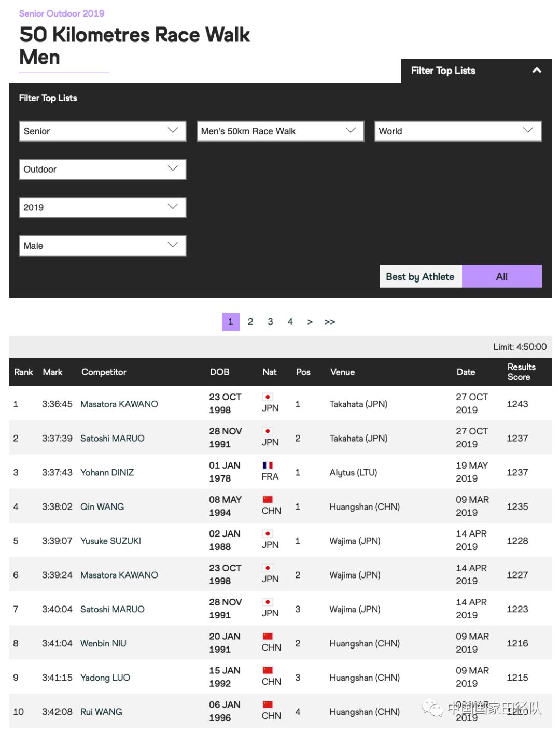The image size is (560, 733).
Task: Open Masatora KAWANO profile in rank 1 row
Action: point(119,404)
